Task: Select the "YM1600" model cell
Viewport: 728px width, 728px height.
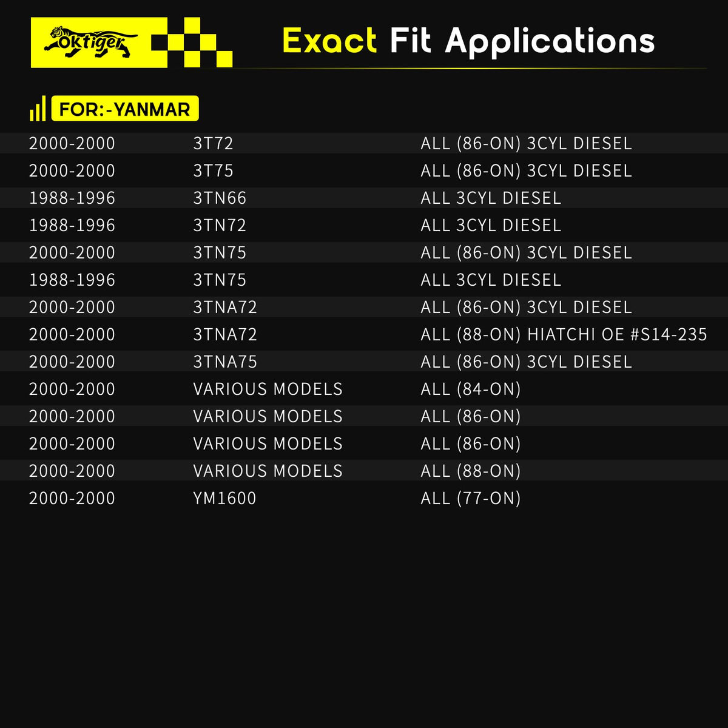Action: tap(224, 498)
